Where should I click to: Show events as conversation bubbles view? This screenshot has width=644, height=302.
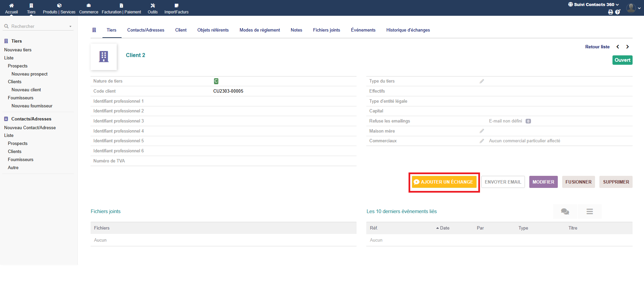(x=565, y=211)
